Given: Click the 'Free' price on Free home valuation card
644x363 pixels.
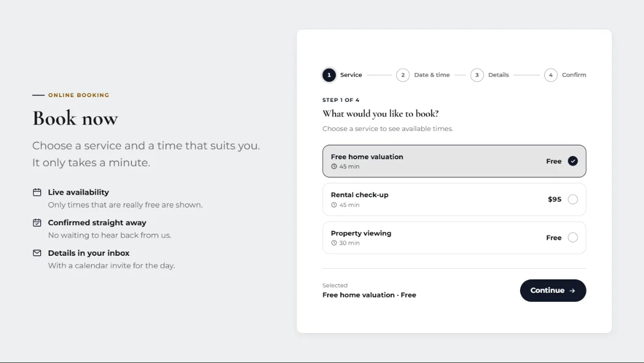Looking at the screenshot, I should click(554, 161).
